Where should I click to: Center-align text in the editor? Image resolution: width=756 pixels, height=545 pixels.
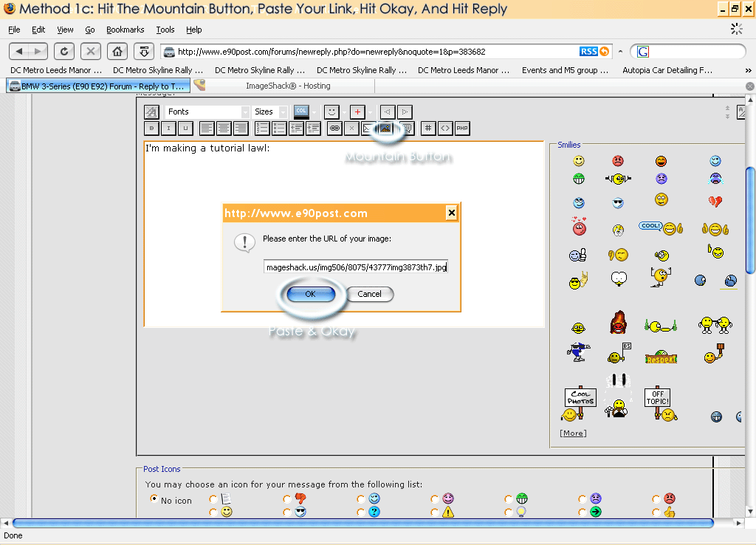pos(223,128)
